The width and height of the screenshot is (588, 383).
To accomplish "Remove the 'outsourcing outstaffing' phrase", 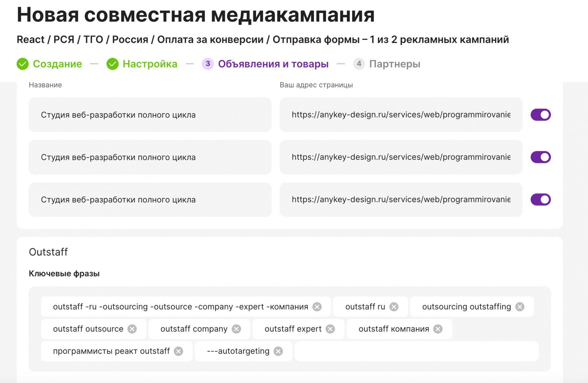I will (x=519, y=307).
